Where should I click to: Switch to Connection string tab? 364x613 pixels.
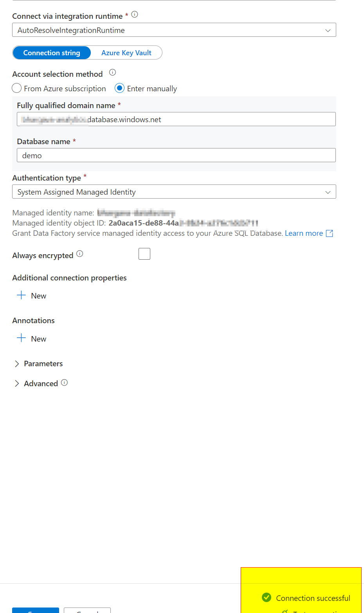click(x=52, y=53)
